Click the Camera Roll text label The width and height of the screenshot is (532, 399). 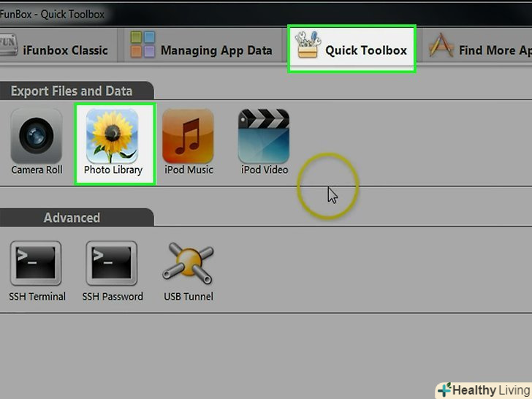click(37, 170)
